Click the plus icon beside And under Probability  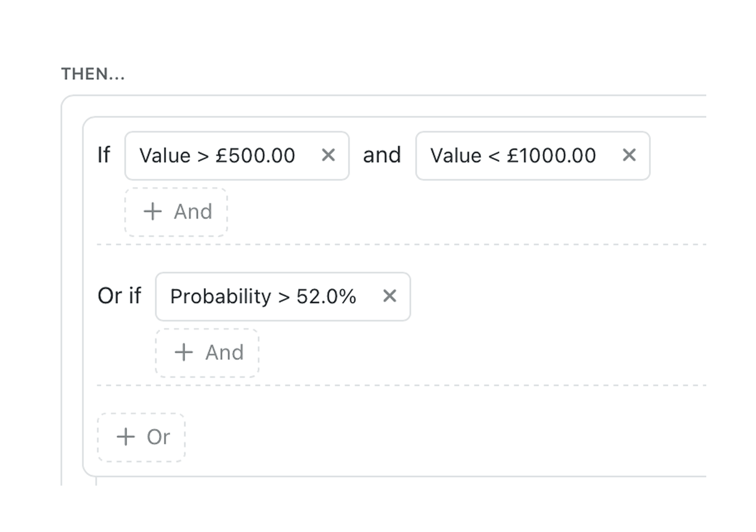184,352
